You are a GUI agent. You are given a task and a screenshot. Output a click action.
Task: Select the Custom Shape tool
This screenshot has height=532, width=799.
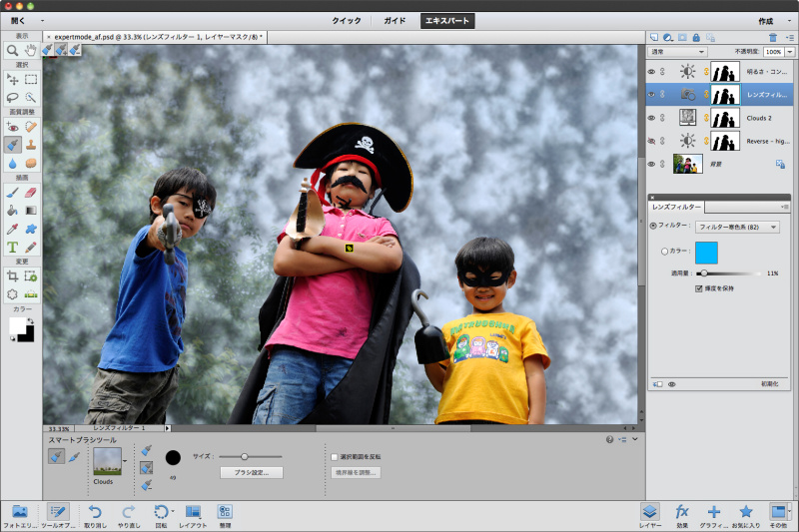coord(31,230)
